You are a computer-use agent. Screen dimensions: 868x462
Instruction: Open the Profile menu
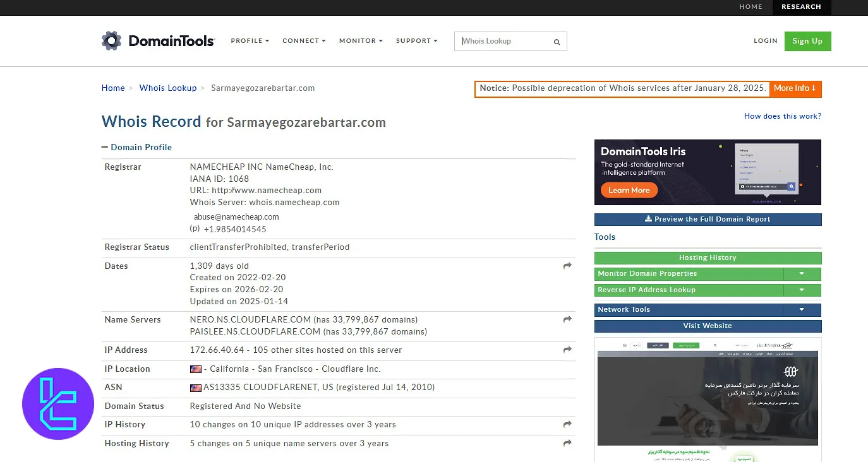pyautogui.click(x=250, y=41)
